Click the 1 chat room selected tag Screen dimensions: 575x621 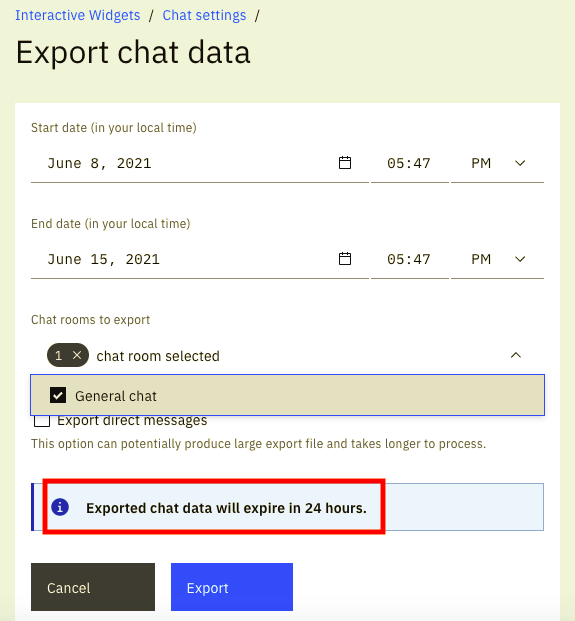click(x=68, y=355)
